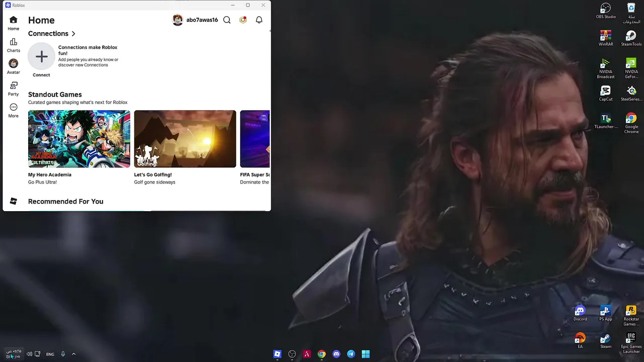Open Let's Go Golfing! game thumbnail
This screenshot has width=644, height=362.
click(185, 139)
